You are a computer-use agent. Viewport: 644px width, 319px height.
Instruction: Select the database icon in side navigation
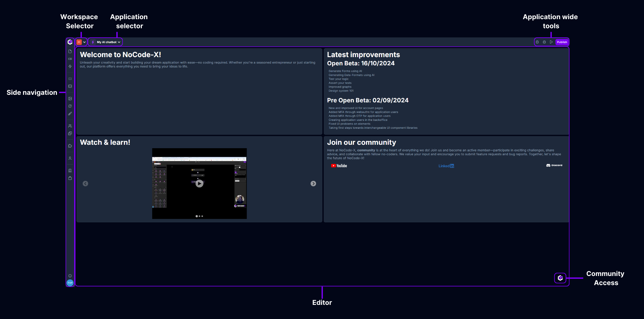pos(70,86)
